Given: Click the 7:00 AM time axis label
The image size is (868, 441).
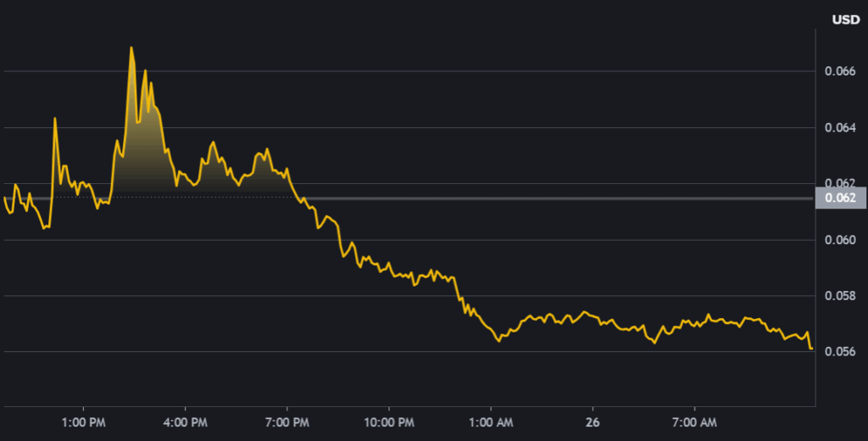Looking at the screenshot, I should pyautogui.click(x=694, y=422).
